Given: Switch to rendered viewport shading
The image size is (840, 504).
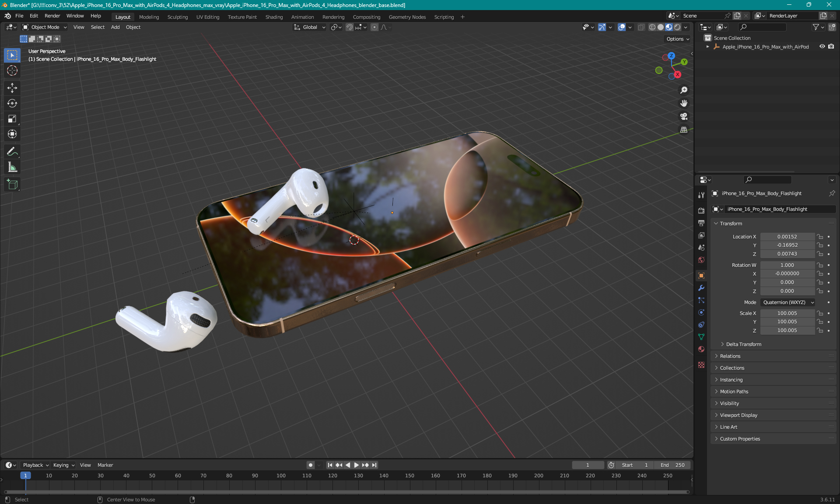Looking at the screenshot, I should point(677,27).
